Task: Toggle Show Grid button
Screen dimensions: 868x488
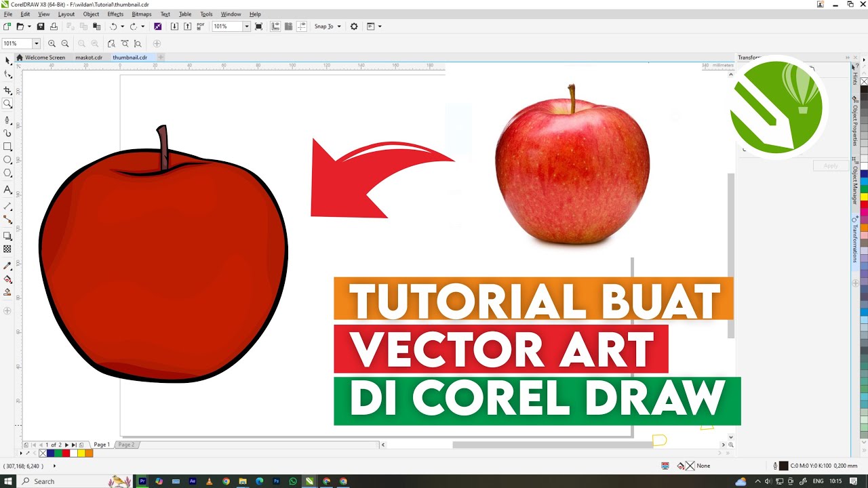Action: point(288,26)
